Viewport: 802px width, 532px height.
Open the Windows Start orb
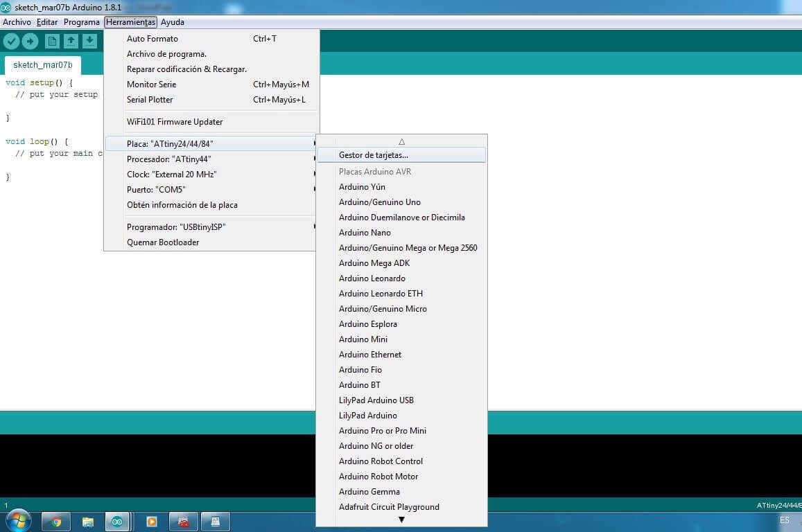[x=19, y=521]
